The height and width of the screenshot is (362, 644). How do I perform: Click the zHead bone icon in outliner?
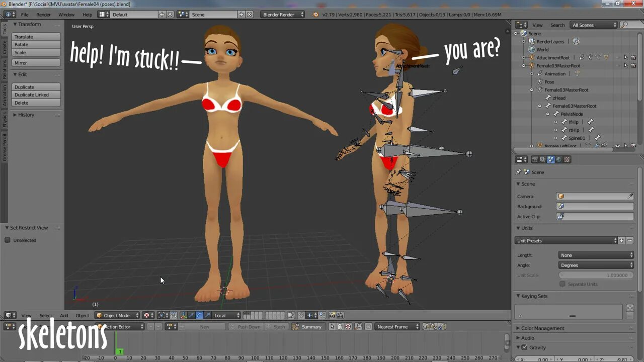point(548,98)
